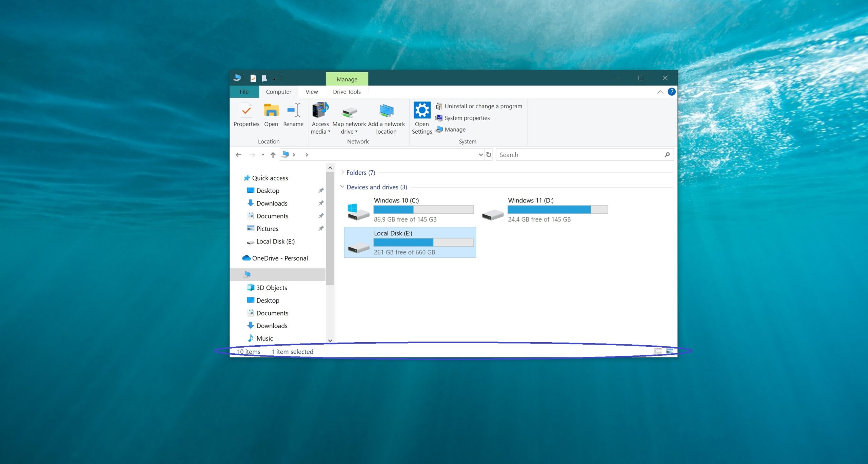Click navigation pane scroll down arrow
Image resolution: width=868 pixels, height=464 pixels.
[330, 341]
